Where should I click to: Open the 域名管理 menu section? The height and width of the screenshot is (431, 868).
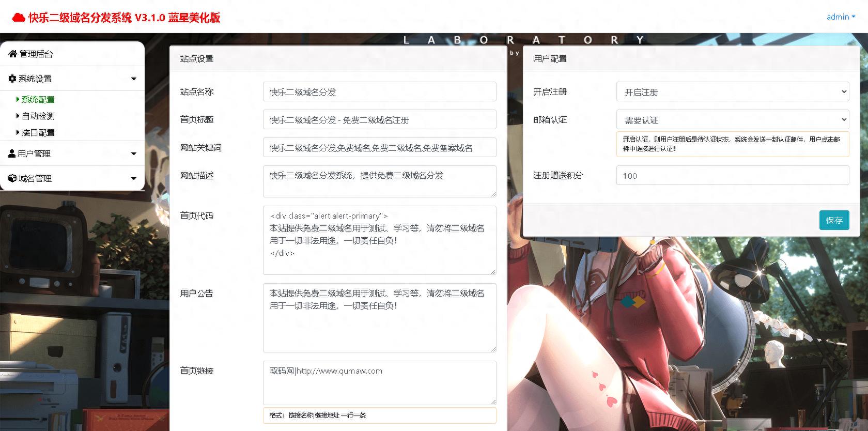[72, 178]
